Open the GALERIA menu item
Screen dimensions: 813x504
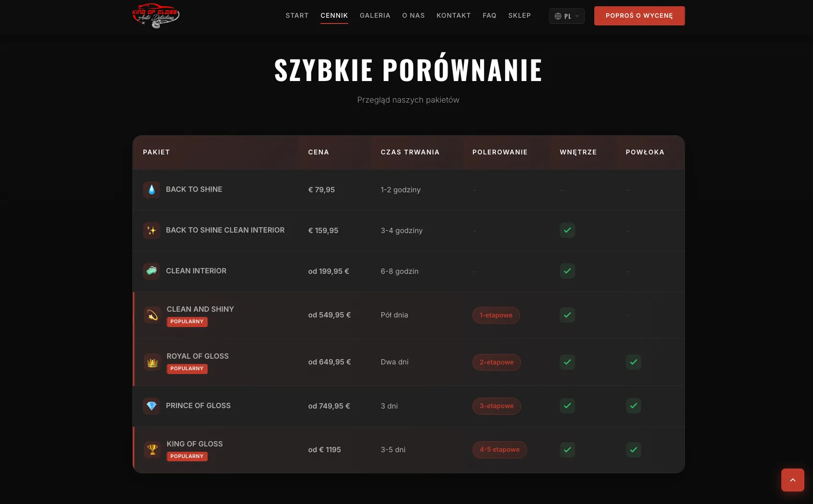pos(375,15)
